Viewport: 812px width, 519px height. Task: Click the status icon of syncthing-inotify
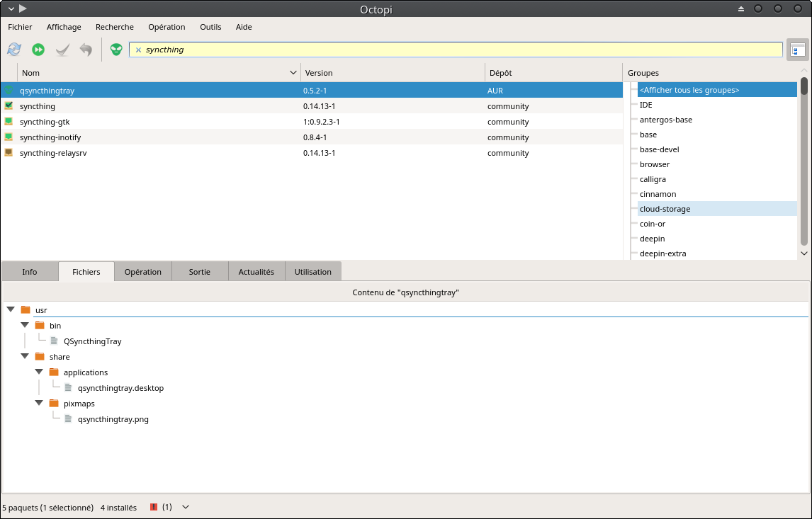pyautogui.click(x=9, y=137)
